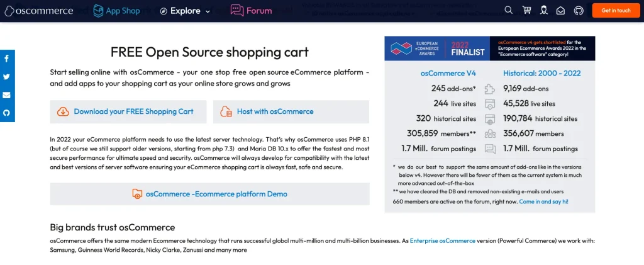Click Download your FREE Shopping Cart
The width and height of the screenshot is (644, 265).
pyautogui.click(x=128, y=111)
